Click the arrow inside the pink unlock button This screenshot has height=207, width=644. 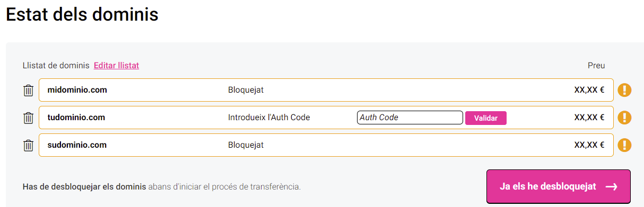click(x=611, y=186)
